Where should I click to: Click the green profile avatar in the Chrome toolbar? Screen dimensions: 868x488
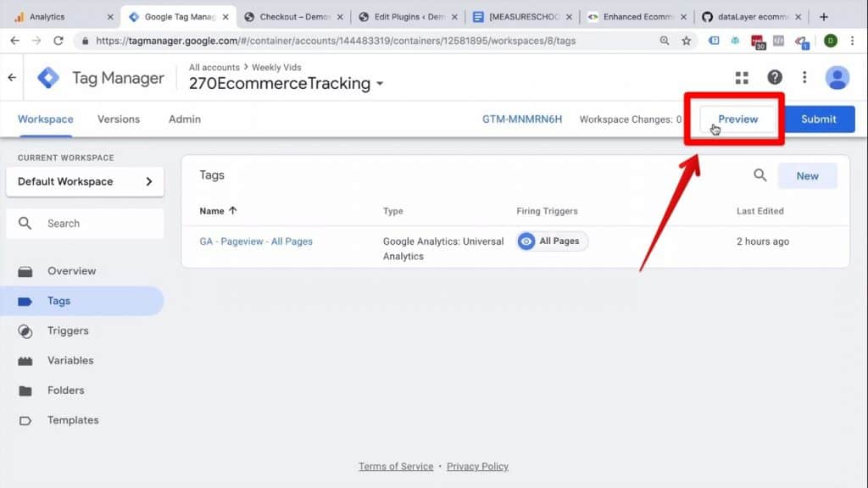click(831, 41)
